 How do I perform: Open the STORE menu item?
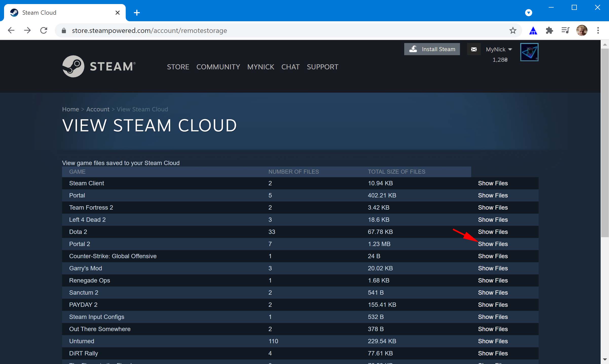pos(177,66)
